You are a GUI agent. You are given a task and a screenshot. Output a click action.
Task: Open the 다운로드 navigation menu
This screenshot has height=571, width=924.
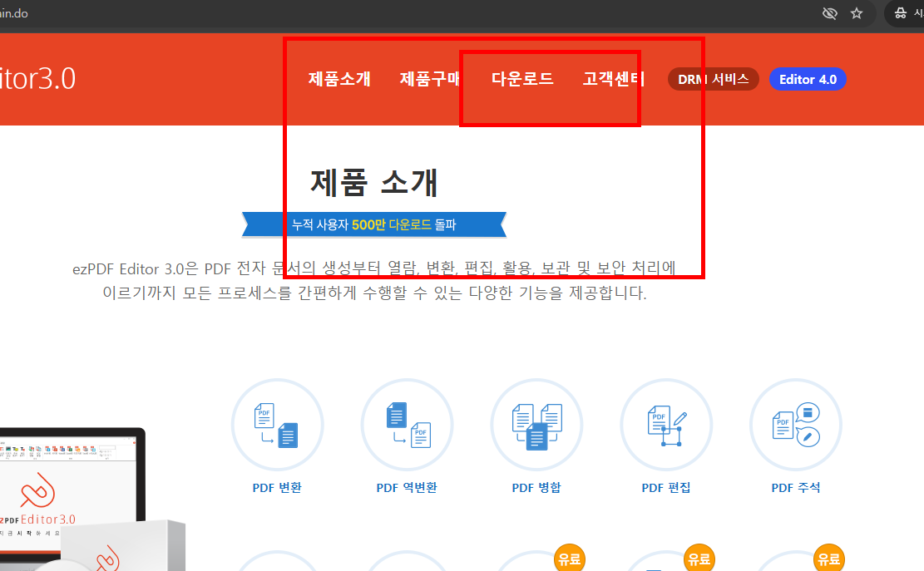click(522, 78)
